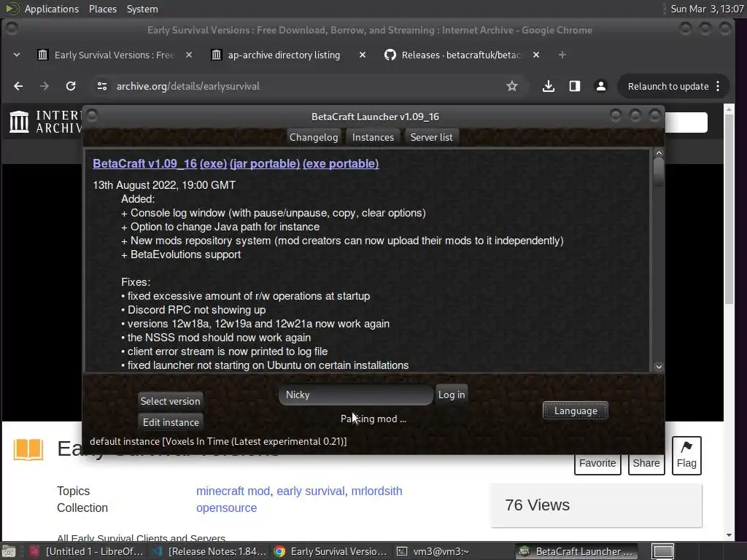
Task: Open the minecraft mod topic link
Action: point(233,491)
